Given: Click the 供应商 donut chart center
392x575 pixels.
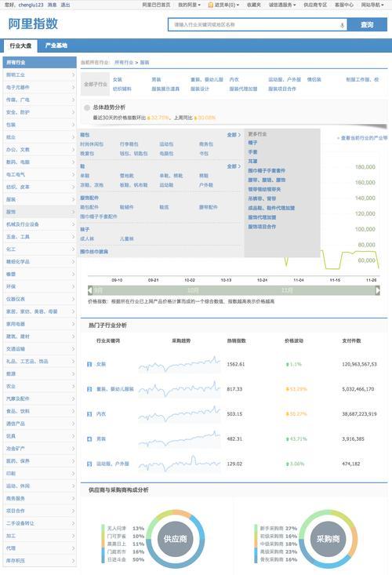Looking at the screenshot, I should tap(175, 539).
